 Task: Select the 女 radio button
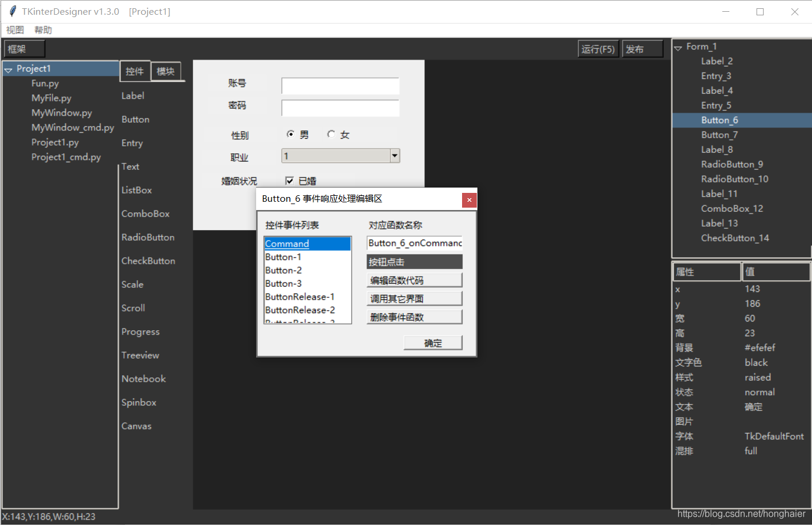tap(331, 134)
